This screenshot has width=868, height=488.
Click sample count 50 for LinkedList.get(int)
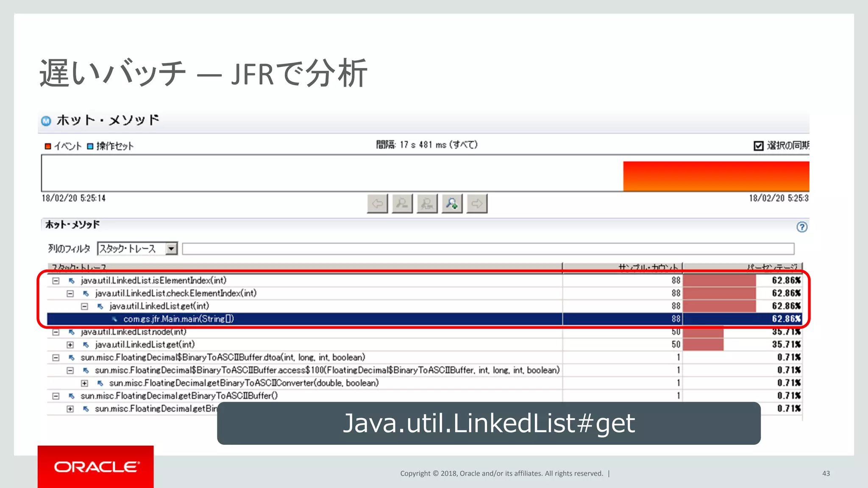[676, 344]
